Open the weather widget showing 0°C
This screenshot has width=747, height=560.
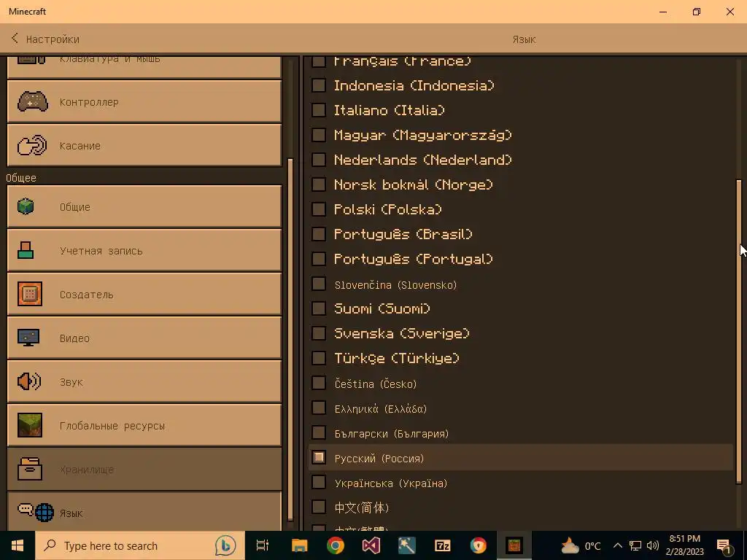(580, 545)
